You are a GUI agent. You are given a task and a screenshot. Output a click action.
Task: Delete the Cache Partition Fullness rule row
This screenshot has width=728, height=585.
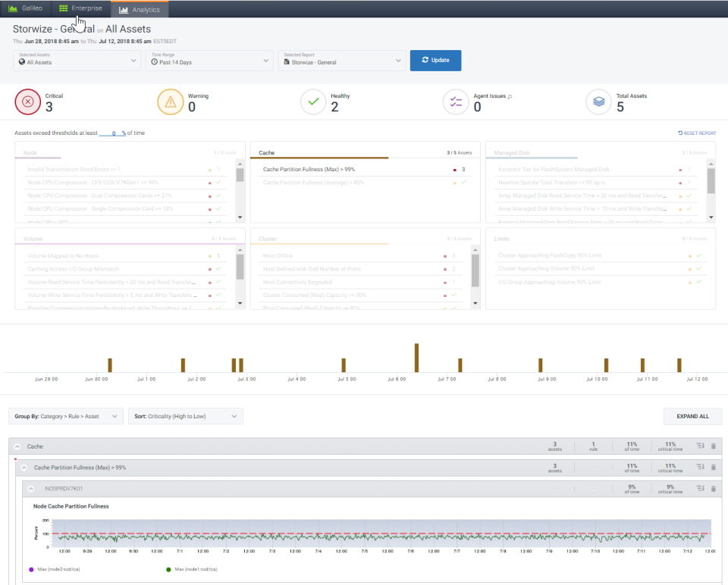coord(714,467)
